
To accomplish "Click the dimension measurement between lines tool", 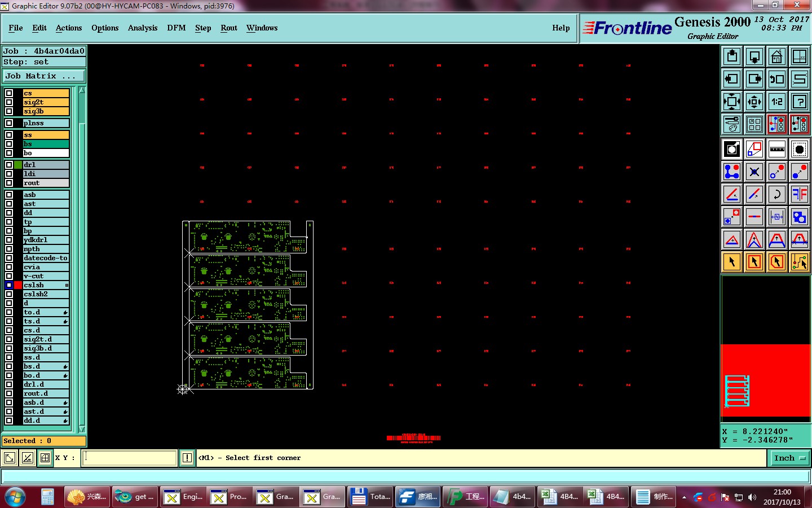I will click(x=777, y=217).
